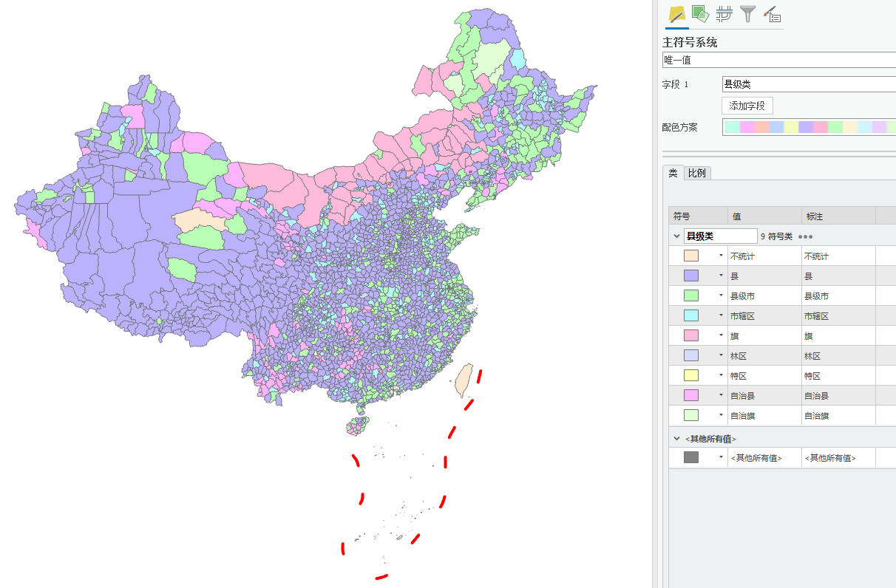Open the advanced symbology options icon
The image size is (896, 588).
pos(772,13)
